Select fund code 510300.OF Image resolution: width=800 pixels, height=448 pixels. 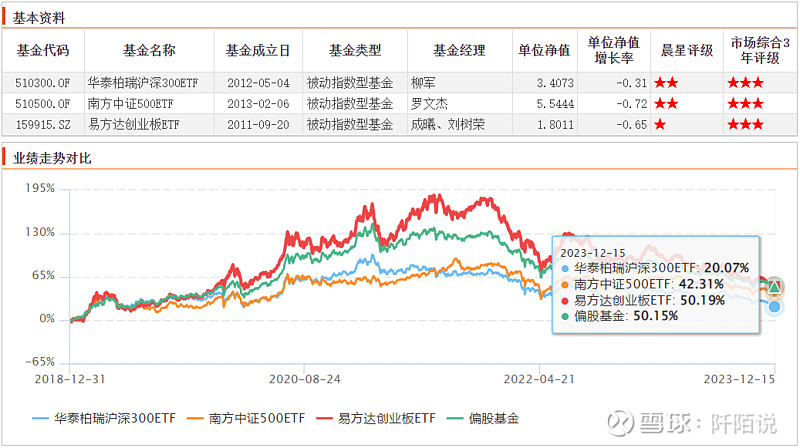coord(42,83)
